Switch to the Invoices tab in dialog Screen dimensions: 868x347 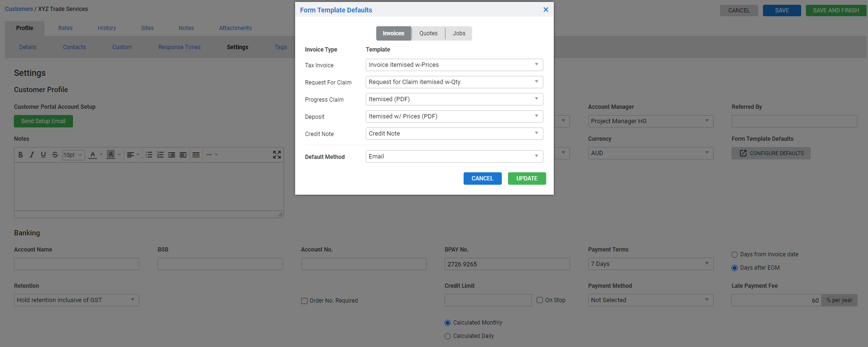pos(393,33)
